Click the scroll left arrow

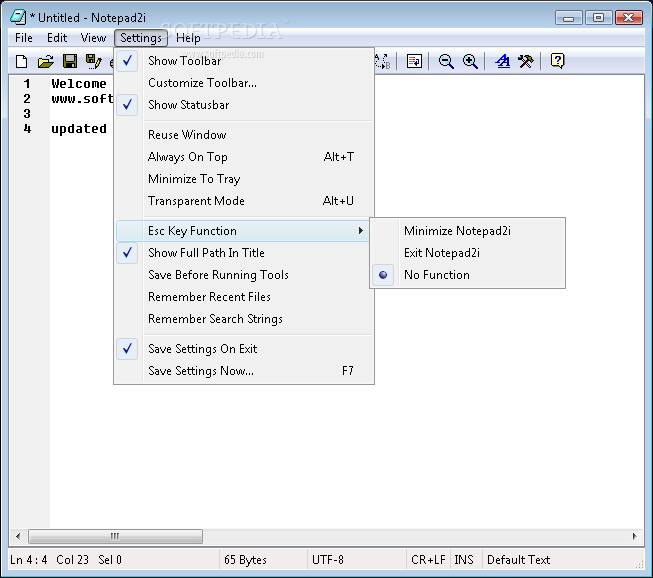[x=18, y=536]
